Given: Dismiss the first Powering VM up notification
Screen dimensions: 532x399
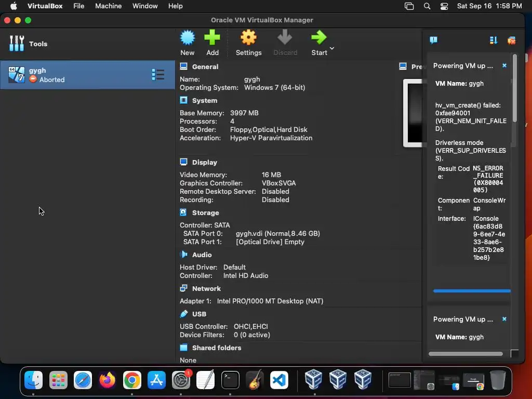Looking at the screenshot, I should pos(504,65).
